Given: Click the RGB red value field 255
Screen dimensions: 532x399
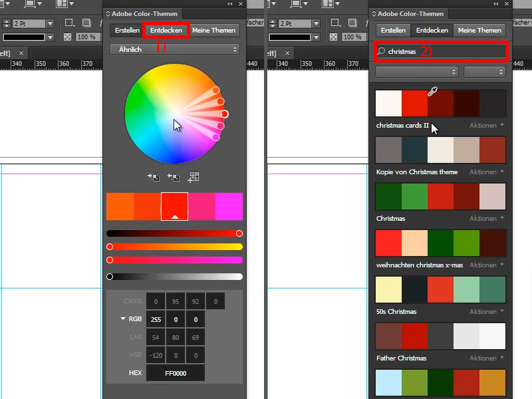Looking at the screenshot, I should point(156,319).
